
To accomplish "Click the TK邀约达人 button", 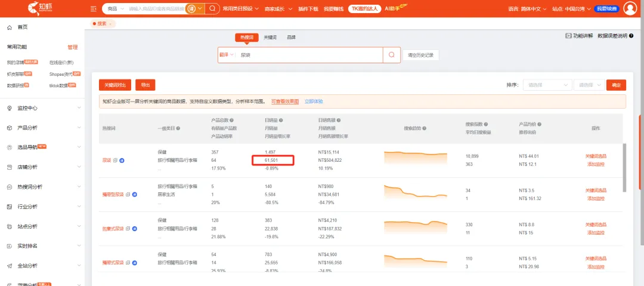I will pos(364,8).
